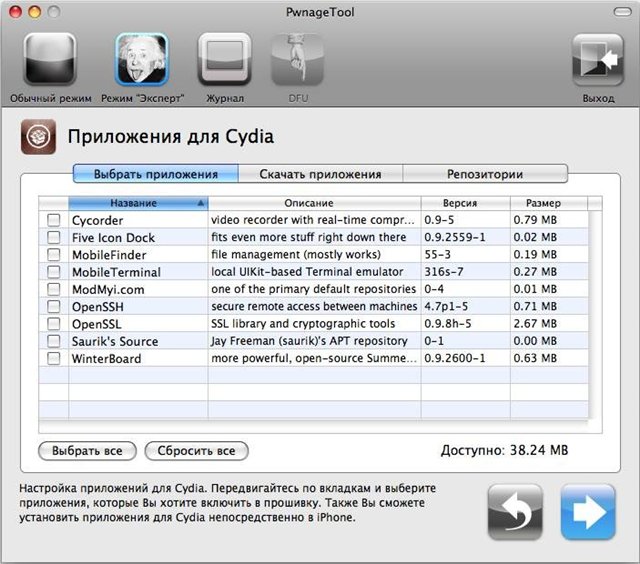Viewport: 640px width, 564px height.
Task: Click 'Jay Freeman (saurik)'s APT repository' text
Action: 309,341
